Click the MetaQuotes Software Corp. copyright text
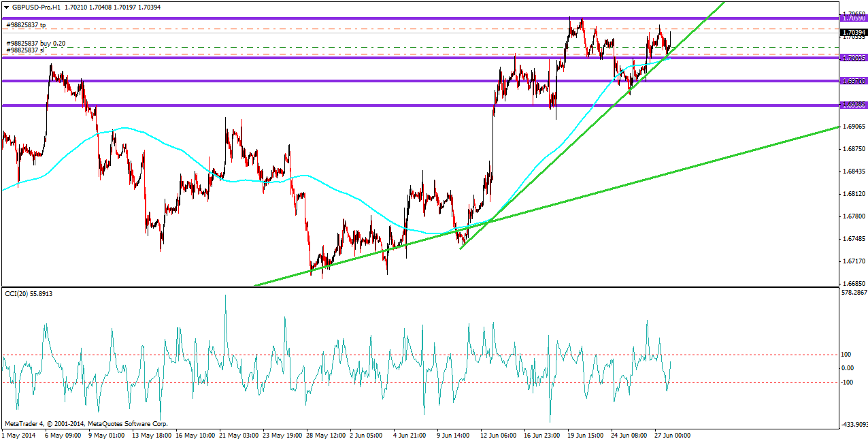The image size is (868, 441). 128,423
